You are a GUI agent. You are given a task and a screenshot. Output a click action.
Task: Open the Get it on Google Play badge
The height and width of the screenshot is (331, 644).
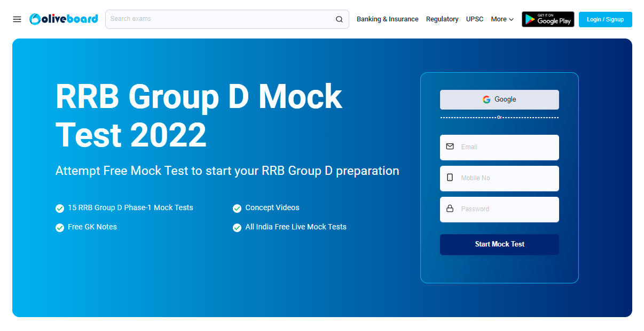[x=548, y=19]
